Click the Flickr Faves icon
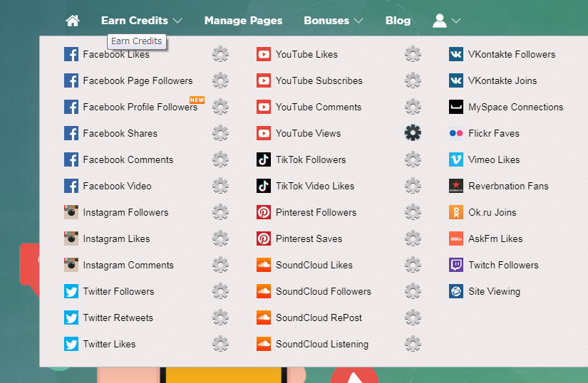Viewport: 588px width, 383px height. point(456,133)
